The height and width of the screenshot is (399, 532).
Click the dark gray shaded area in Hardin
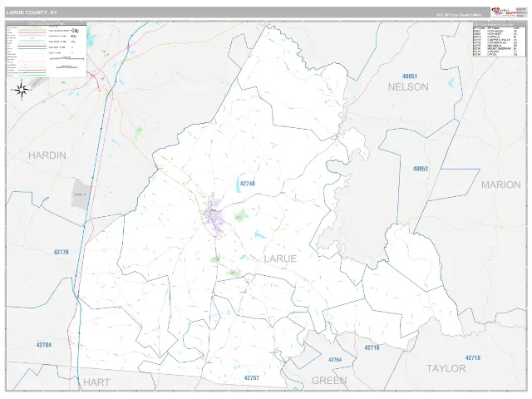click(x=81, y=194)
